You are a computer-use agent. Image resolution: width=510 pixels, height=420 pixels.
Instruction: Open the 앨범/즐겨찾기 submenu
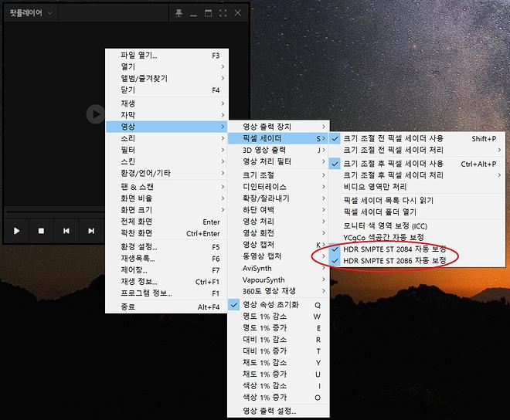coord(167,78)
